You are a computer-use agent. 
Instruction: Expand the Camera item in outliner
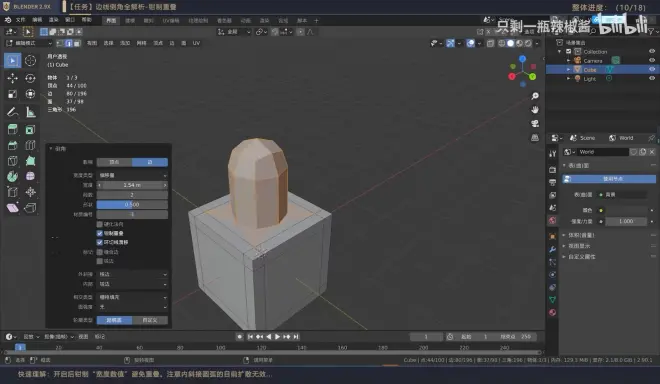point(568,61)
